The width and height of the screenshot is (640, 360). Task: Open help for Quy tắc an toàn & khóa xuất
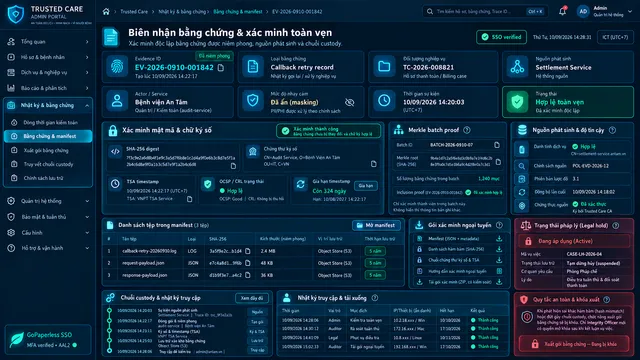pos(607,300)
